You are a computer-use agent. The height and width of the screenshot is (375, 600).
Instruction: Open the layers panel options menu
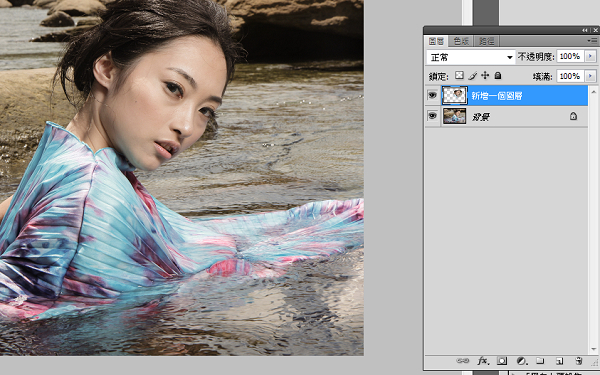coord(592,41)
